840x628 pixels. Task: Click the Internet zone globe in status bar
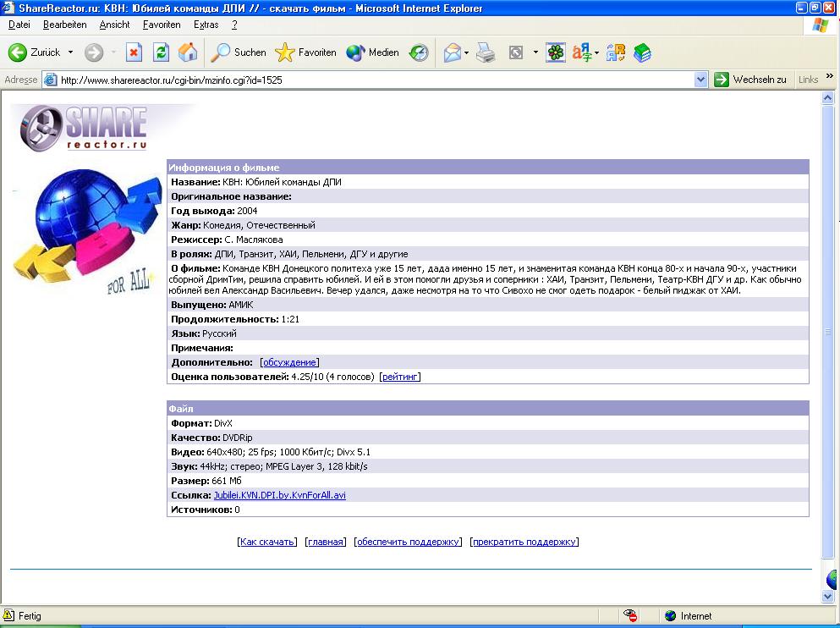[670, 615]
